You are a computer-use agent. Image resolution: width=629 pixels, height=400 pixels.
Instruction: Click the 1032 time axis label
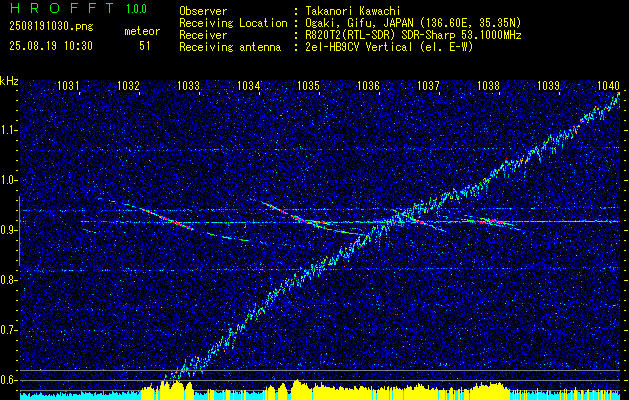(128, 85)
